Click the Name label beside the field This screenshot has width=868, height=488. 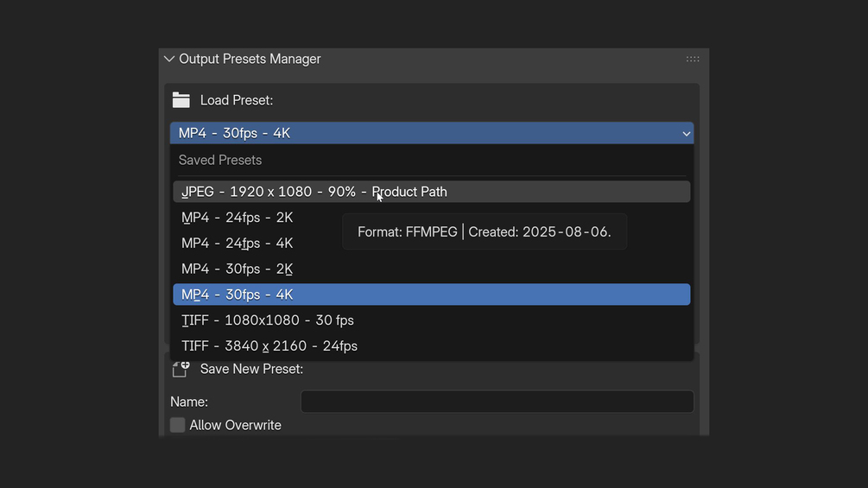click(189, 402)
